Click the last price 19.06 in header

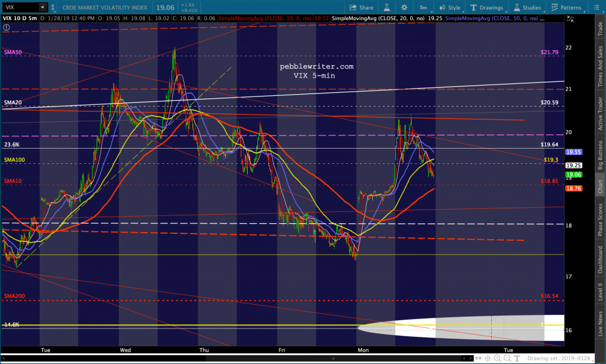(165, 7)
